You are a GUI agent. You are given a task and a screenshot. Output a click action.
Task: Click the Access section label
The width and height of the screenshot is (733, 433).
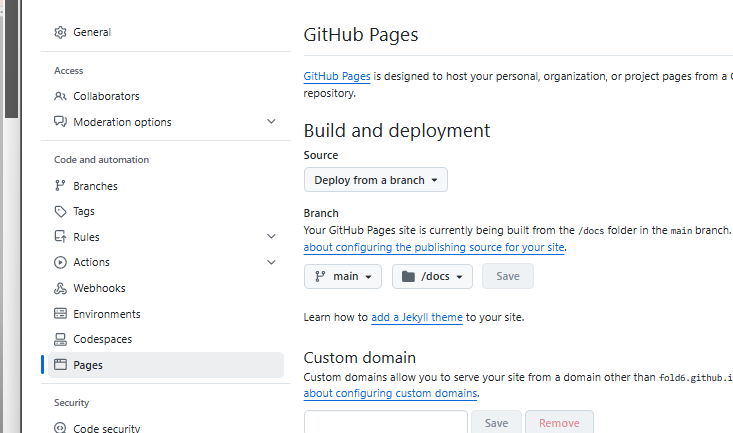[x=69, y=71]
